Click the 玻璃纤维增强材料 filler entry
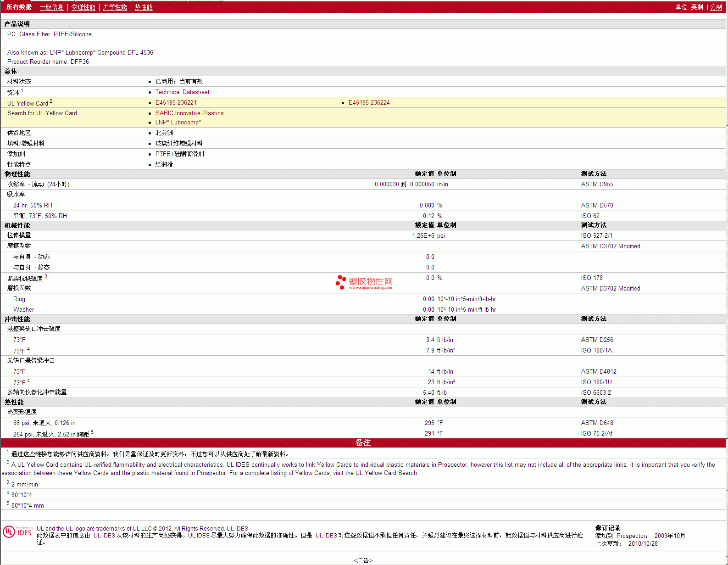The width and height of the screenshot is (728, 565). click(179, 144)
